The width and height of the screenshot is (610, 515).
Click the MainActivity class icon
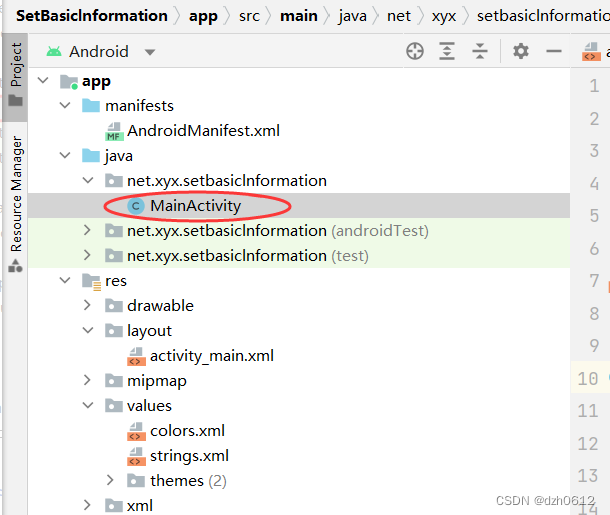(x=136, y=206)
